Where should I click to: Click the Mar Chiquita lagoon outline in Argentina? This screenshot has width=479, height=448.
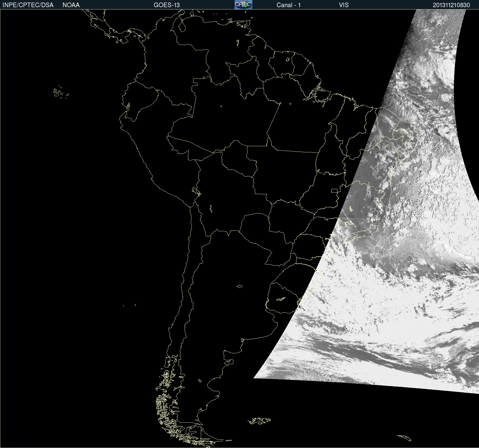[239, 286]
